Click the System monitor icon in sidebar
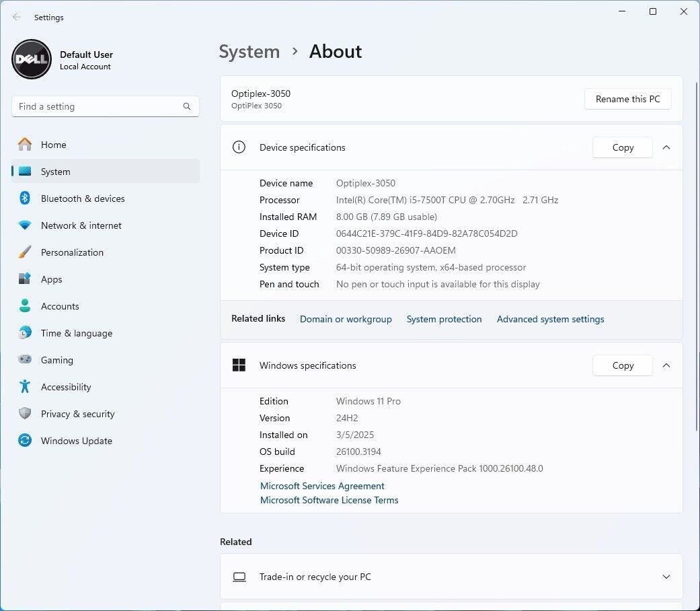The width and height of the screenshot is (700, 611). [x=25, y=171]
